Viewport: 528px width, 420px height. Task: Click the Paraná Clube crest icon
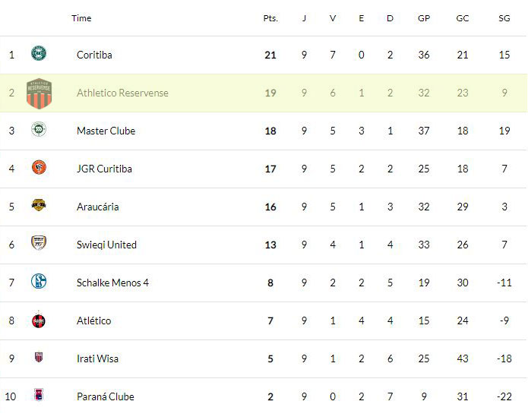click(x=39, y=395)
